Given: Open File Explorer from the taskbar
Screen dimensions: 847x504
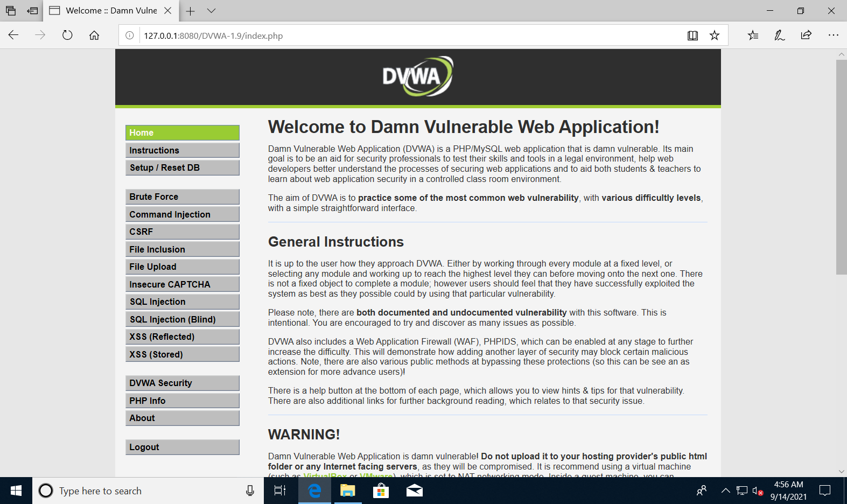Looking at the screenshot, I should (348, 491).
